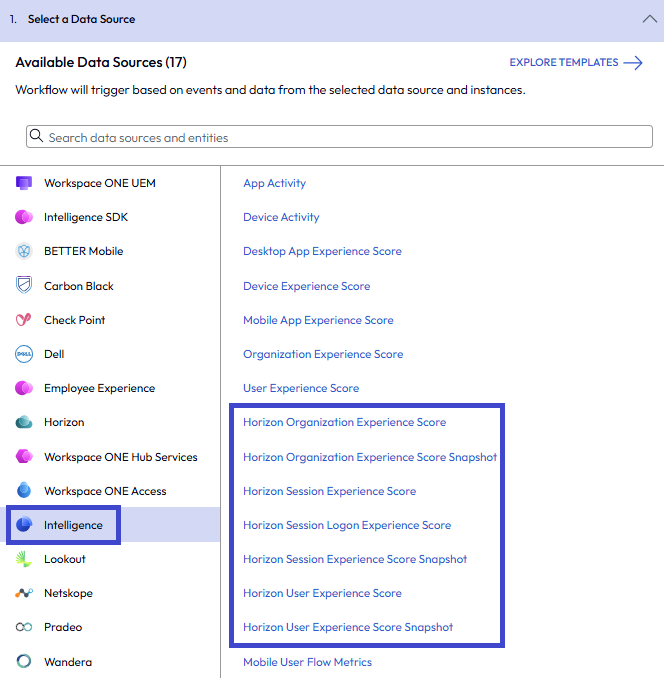664x678 pixels.
Task: Click the Workspace ONE Access icon
Action: tap(24, 490)
